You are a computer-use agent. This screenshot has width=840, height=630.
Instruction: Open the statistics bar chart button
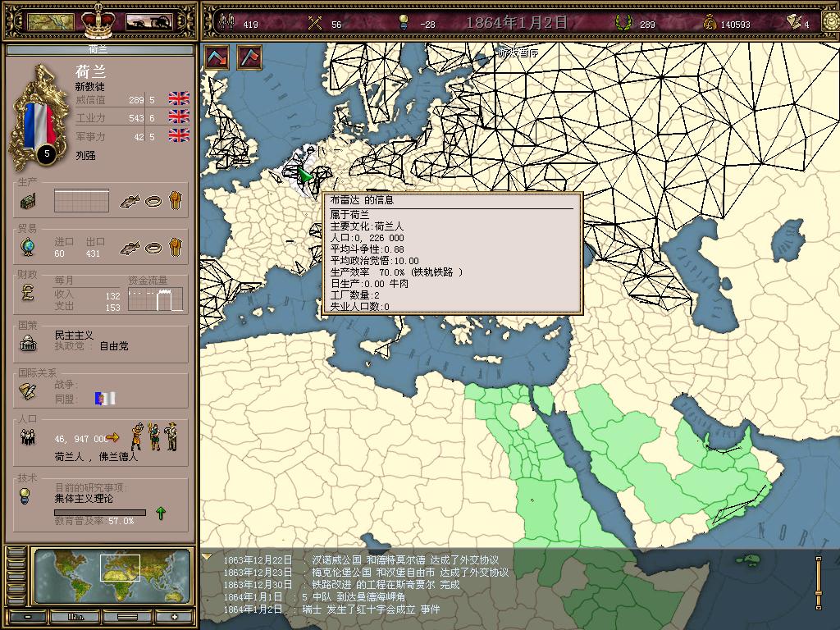[75, 617]
